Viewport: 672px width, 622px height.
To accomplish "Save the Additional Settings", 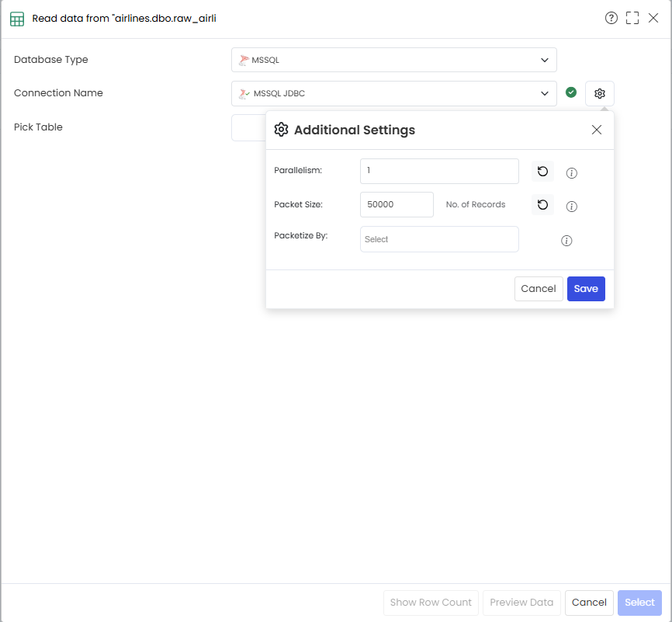I will tap(586, 289).
